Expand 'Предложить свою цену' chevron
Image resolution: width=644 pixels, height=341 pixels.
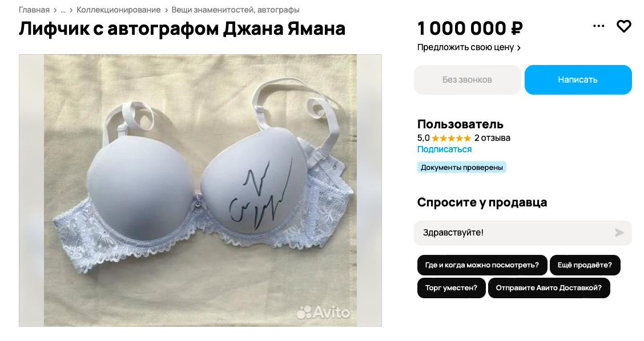coord(519,48)
